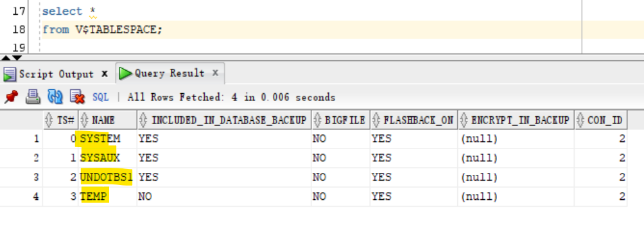Click the (null) cell in UNDOTBS1 row
Screen dimensions: 644x232
click(x=516, y=177)
